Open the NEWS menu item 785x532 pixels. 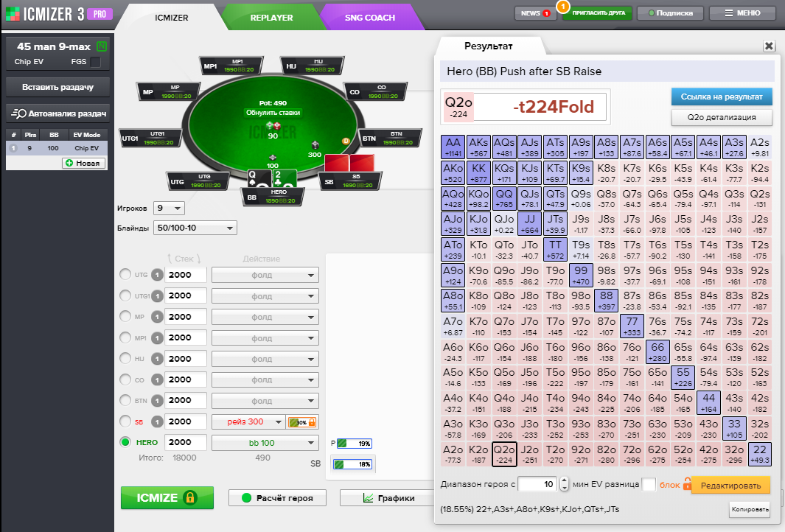click(x=535, y=13)
